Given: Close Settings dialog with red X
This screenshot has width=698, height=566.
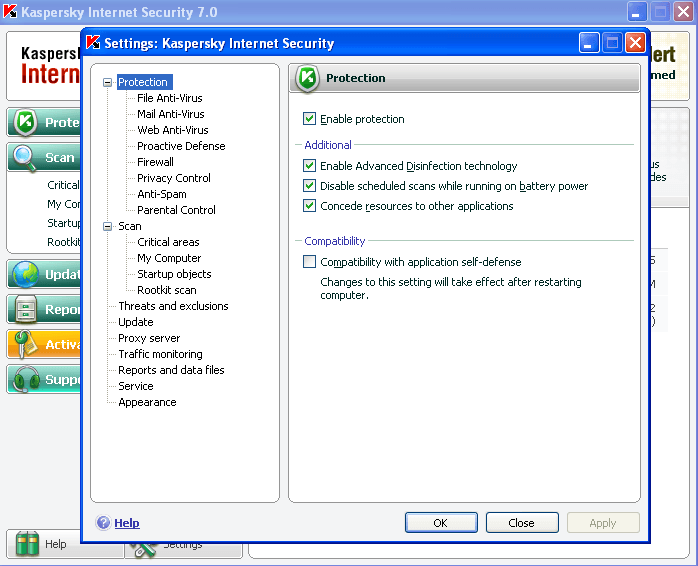Looking at the screenshot, I should [x=635, y=43].
